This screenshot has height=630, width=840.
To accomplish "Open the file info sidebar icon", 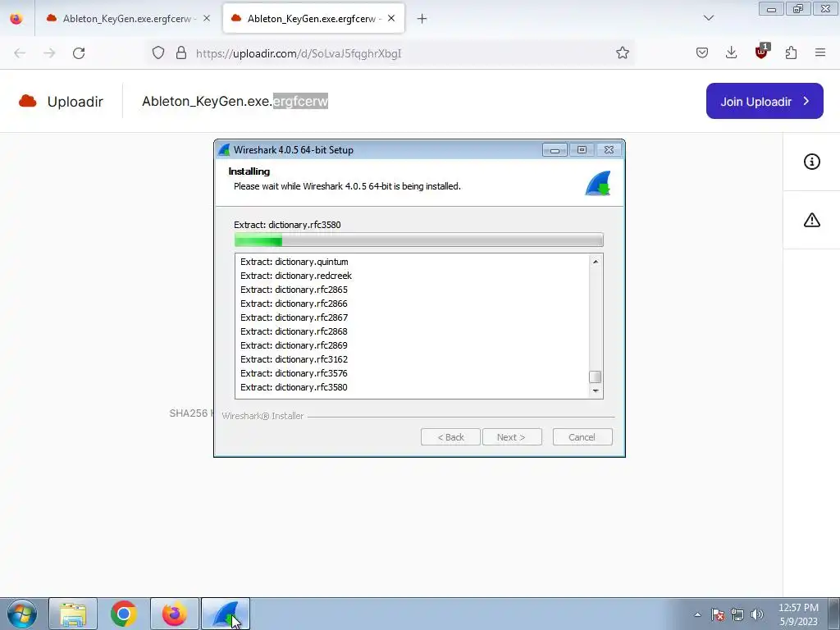I will point(811,162).
